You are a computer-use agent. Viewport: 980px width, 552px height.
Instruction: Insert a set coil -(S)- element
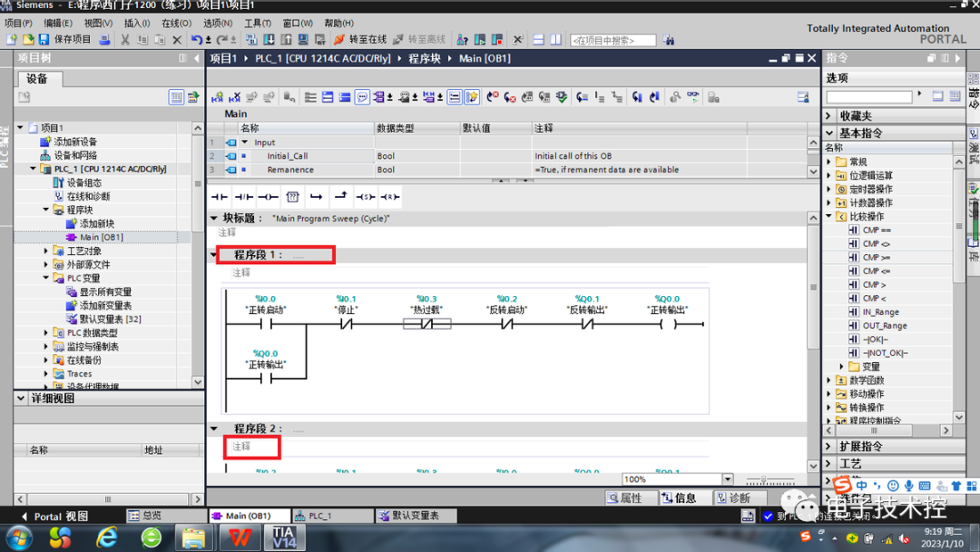coord(367,196)
